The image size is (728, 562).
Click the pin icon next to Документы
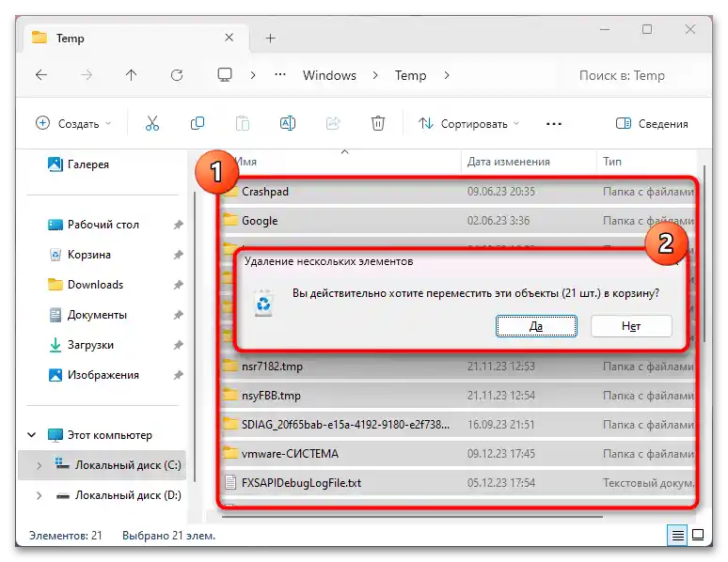click(x=179, y=315)
